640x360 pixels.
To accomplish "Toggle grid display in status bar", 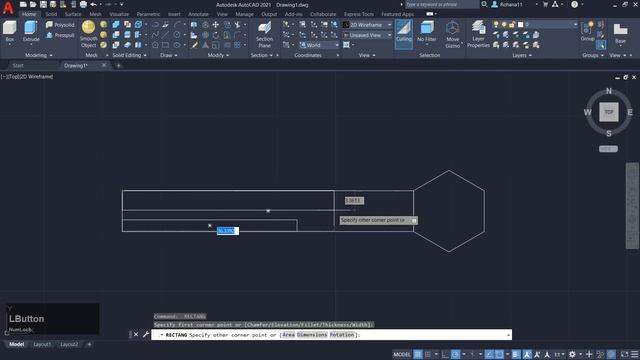I will coord(418,354).
